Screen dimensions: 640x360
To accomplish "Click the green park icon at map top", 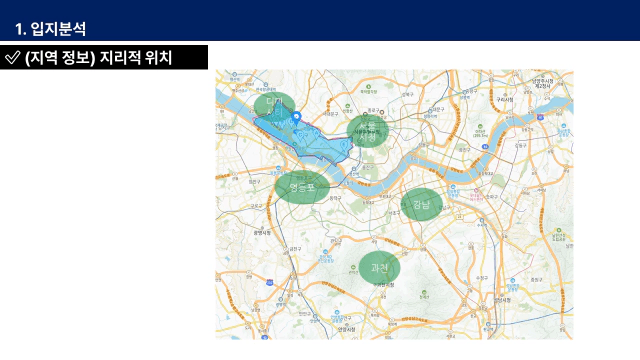I will point(369,87).
